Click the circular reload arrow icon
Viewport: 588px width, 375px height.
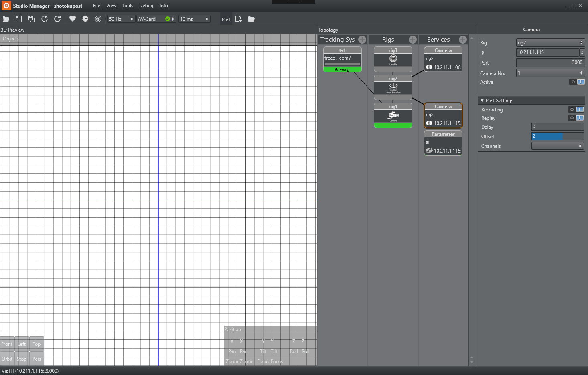point(57,19)
